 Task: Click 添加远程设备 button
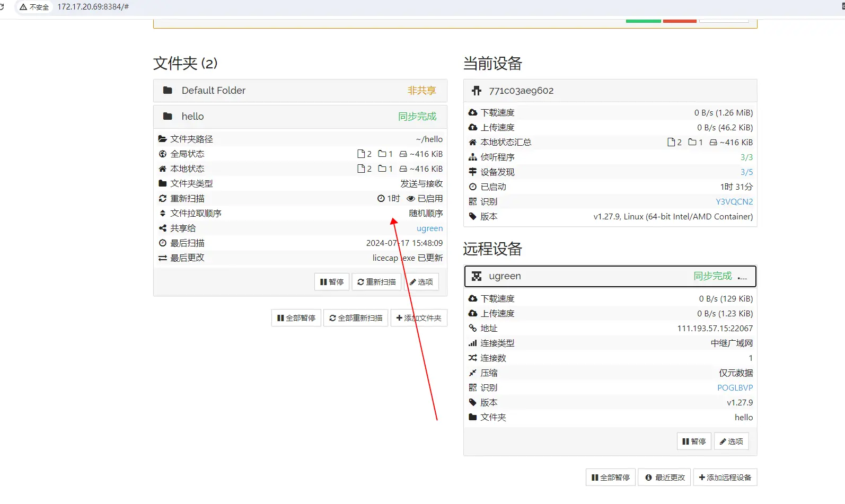click(x=725, y=478)
